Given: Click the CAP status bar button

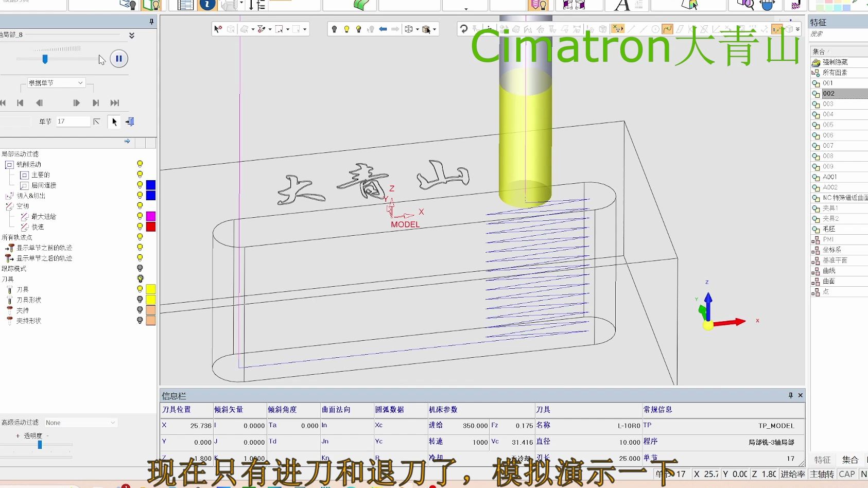Looking at the screenshot, I should (846, 474).
